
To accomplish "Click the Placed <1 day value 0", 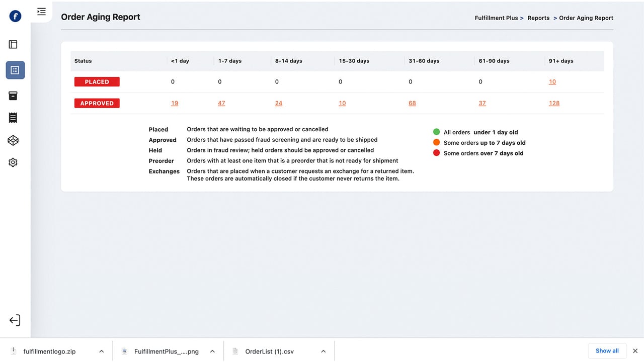I will 173,82.
